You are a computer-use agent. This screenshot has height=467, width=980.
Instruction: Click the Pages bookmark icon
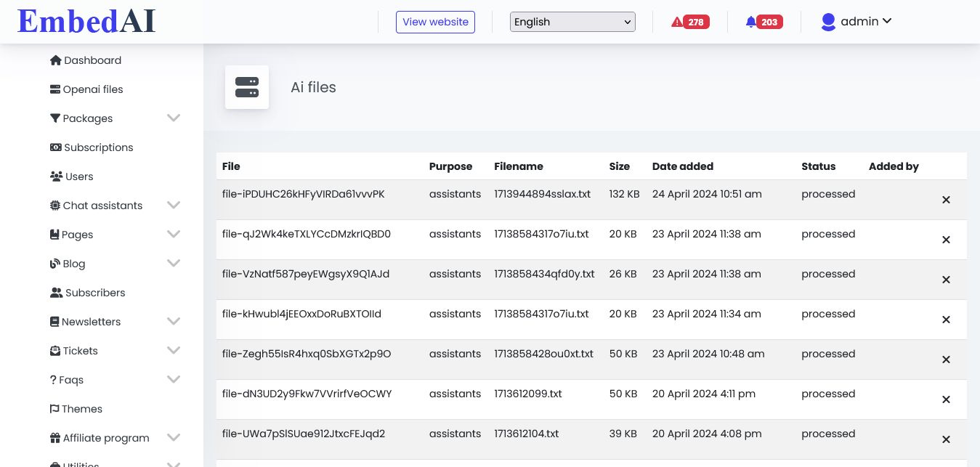click(x=54, y=235)
